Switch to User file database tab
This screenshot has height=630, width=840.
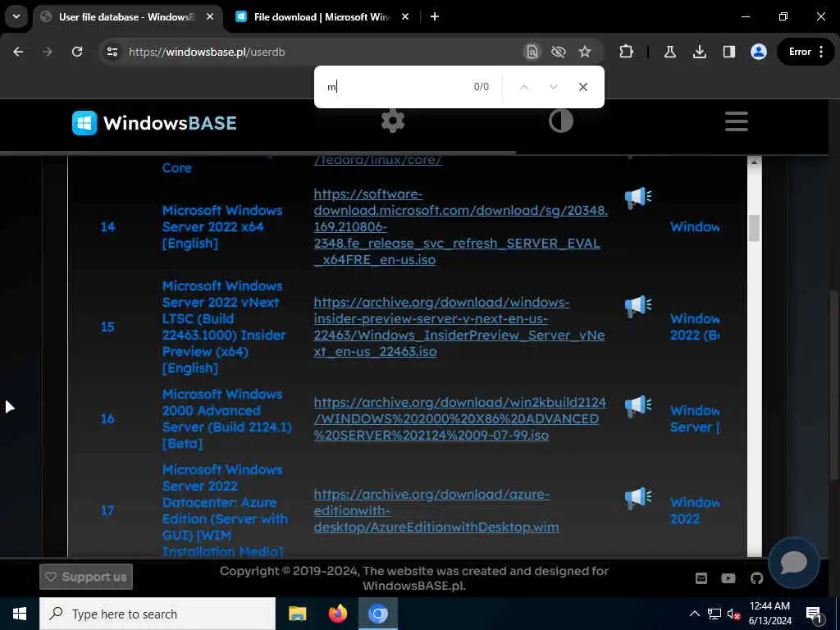click(x=126, y=17)
